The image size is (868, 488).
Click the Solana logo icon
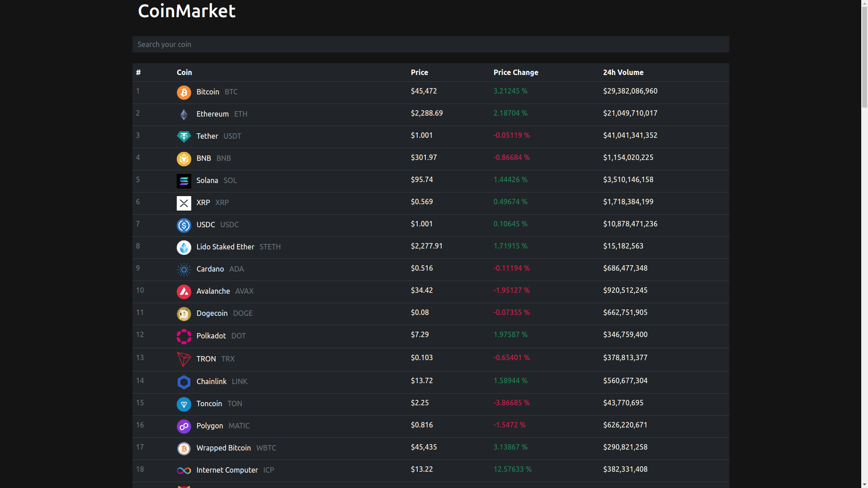[x=184, y=181]
